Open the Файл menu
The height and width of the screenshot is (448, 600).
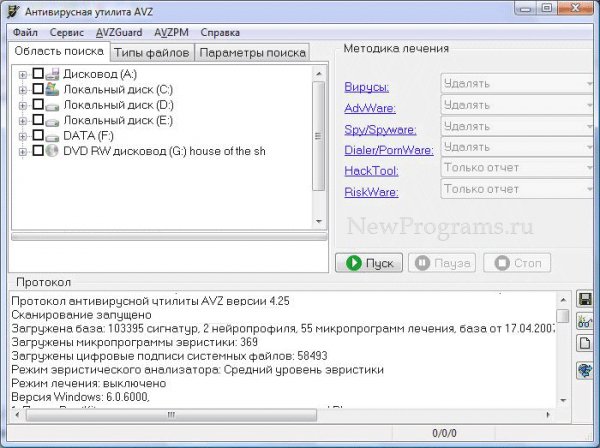tap(25, 33)
